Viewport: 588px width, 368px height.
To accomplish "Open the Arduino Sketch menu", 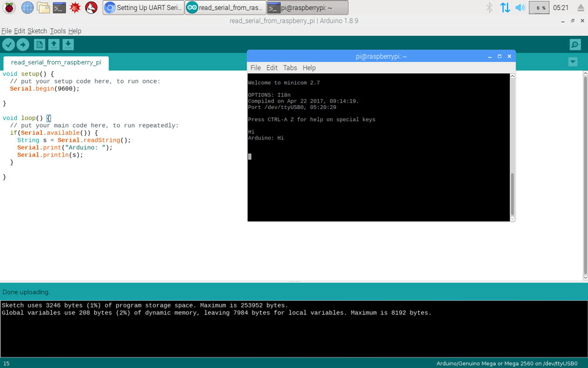I will click(x=37, y=31).
